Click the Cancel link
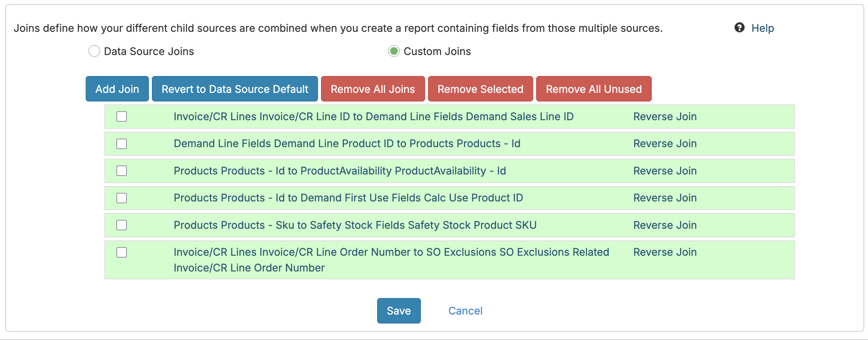The width and height of the screenshot is (868, 340). (465, 311)
